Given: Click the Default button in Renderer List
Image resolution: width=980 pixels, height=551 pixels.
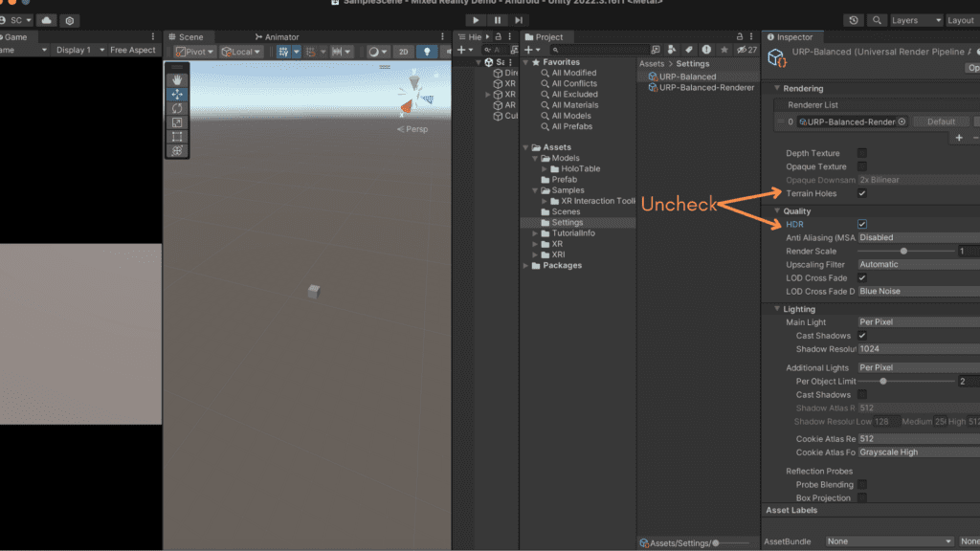Looking at the screenshot, I should coord(942,121).
